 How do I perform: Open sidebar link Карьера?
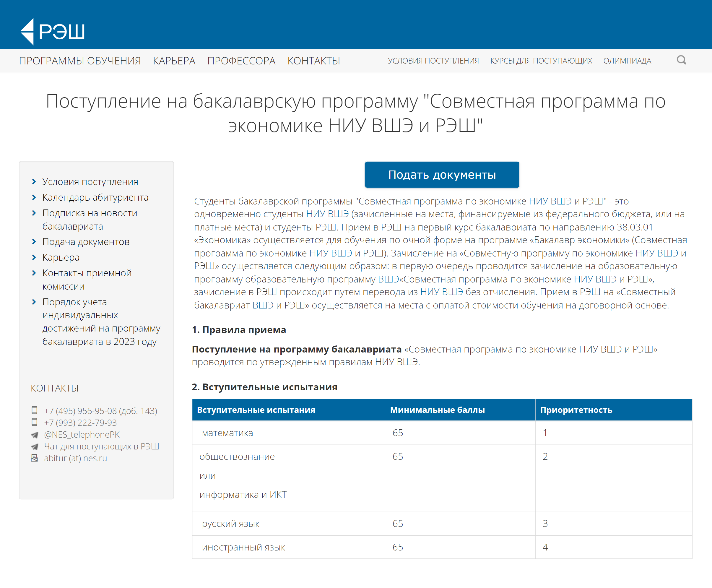(x=61, y=257)
